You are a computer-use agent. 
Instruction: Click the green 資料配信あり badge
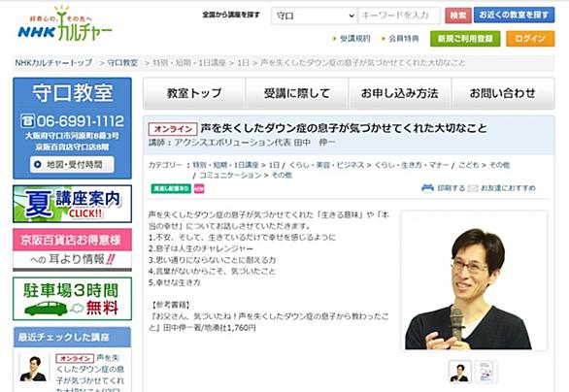tap(171, 188)
